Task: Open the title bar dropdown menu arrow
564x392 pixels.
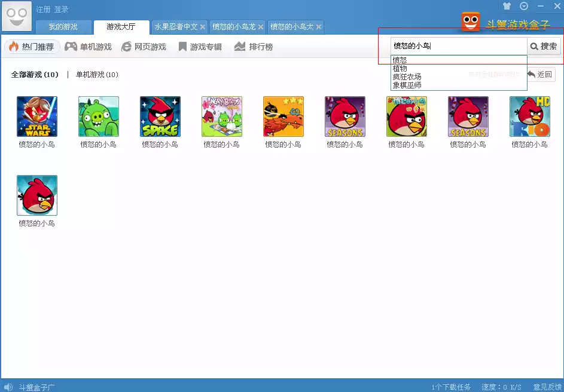Action: 524,7
